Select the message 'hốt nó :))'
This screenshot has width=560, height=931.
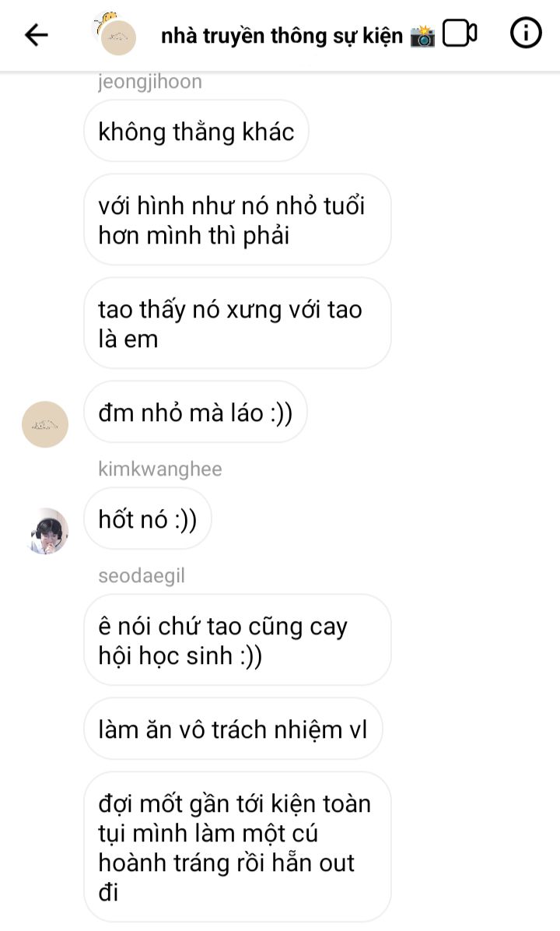pos(148,519)
